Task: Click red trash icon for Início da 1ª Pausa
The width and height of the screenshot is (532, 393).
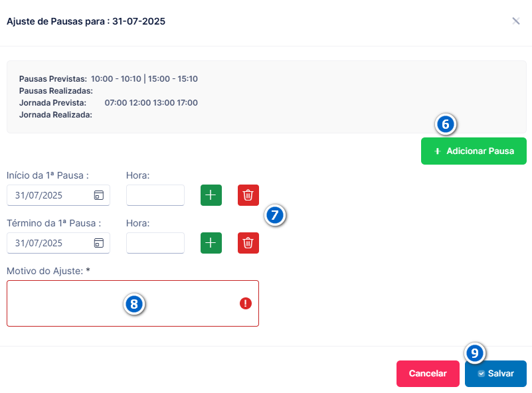Action: click(x=248, y=195)
